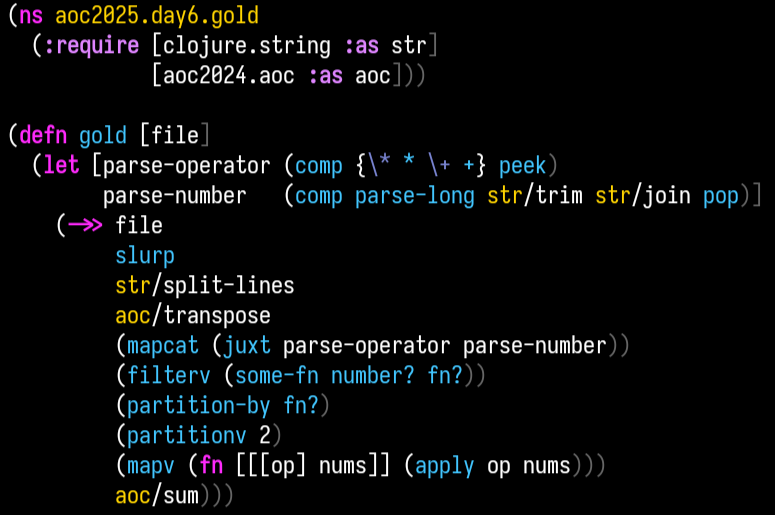
Task: Click the ->> threading macro
Action: click(x=85, y=225)
